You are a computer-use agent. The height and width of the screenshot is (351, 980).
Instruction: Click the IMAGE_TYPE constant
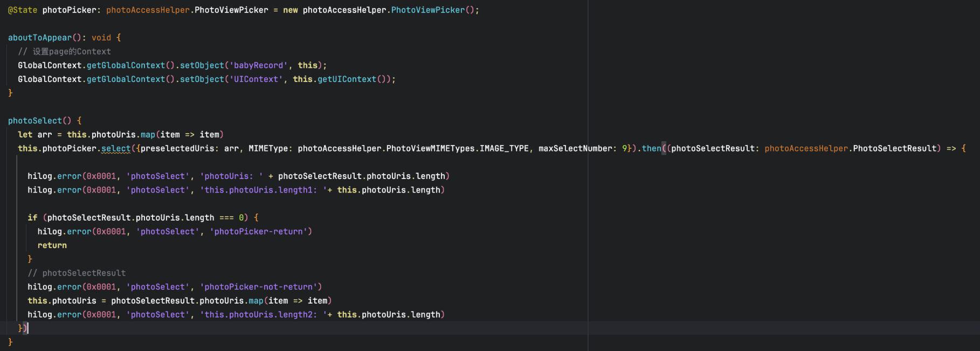pos(504,149)
